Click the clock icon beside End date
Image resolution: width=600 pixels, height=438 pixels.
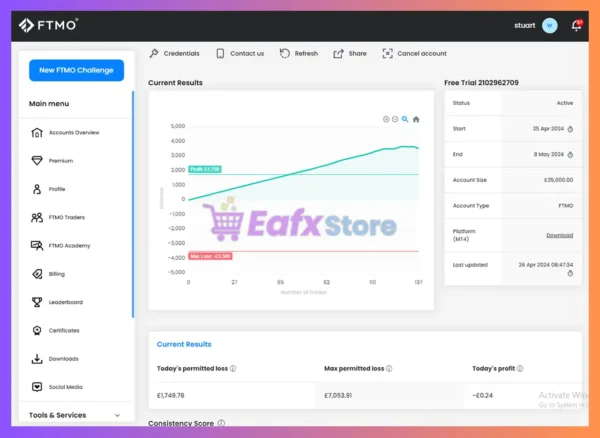(570, 155)
